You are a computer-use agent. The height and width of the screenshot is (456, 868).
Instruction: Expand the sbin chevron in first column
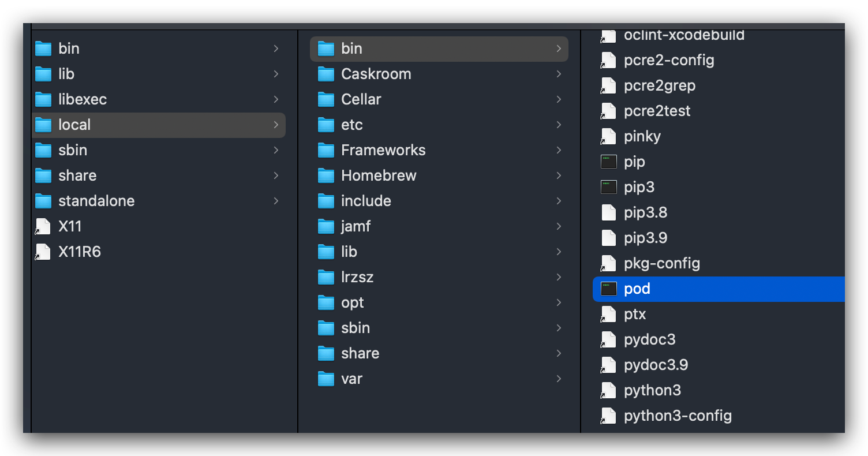pyautogui.click(x=276, y=150)
